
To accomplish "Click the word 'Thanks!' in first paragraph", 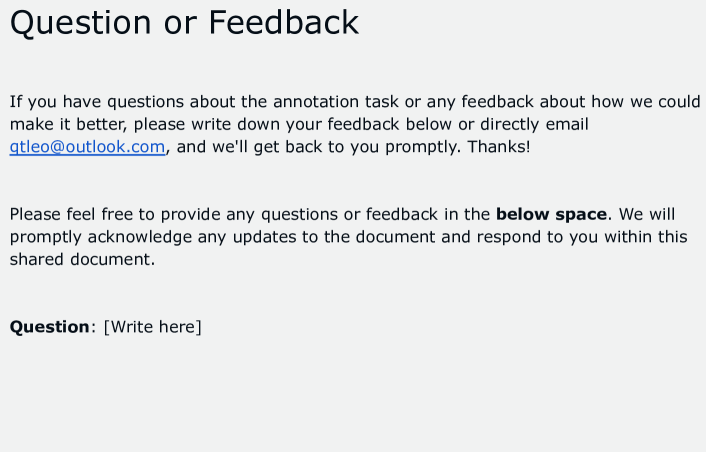I will point(499,147).
